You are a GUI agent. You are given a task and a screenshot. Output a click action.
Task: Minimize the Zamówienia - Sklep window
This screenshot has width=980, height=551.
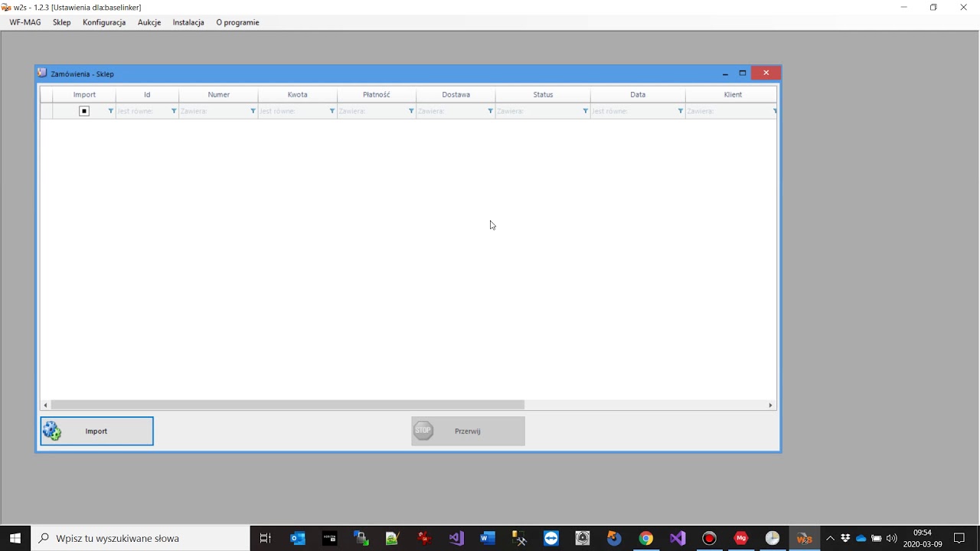725,73
